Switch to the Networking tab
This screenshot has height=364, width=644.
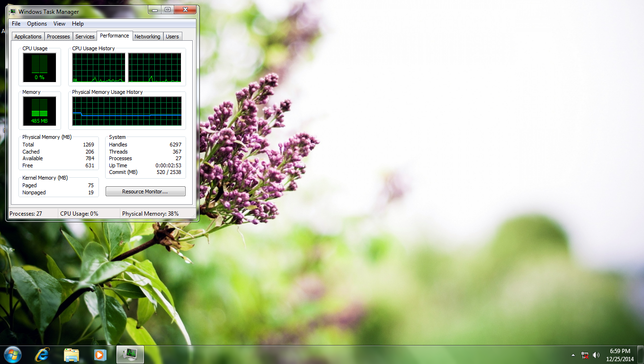coord(147,36)
